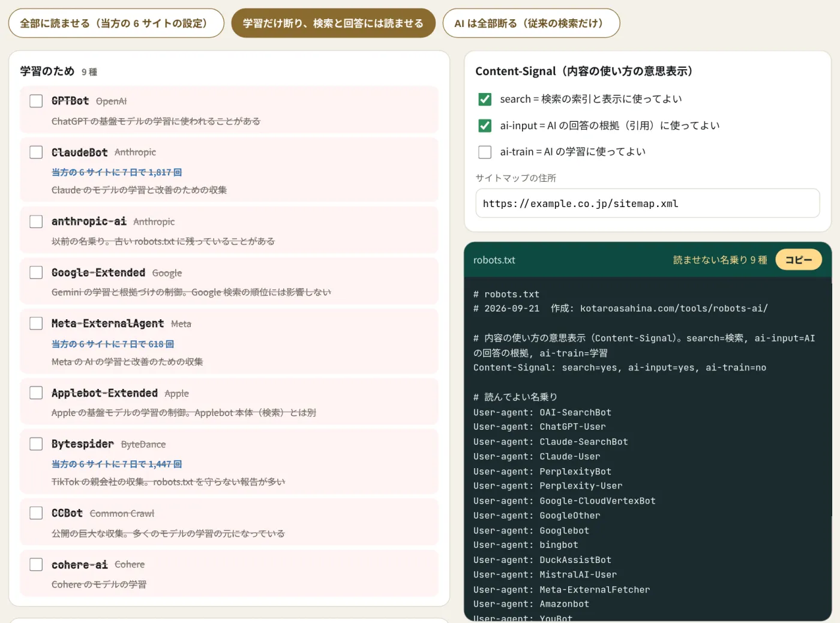Enable the ai-train Content-Signal checkbox

click(x=485, y=152)
